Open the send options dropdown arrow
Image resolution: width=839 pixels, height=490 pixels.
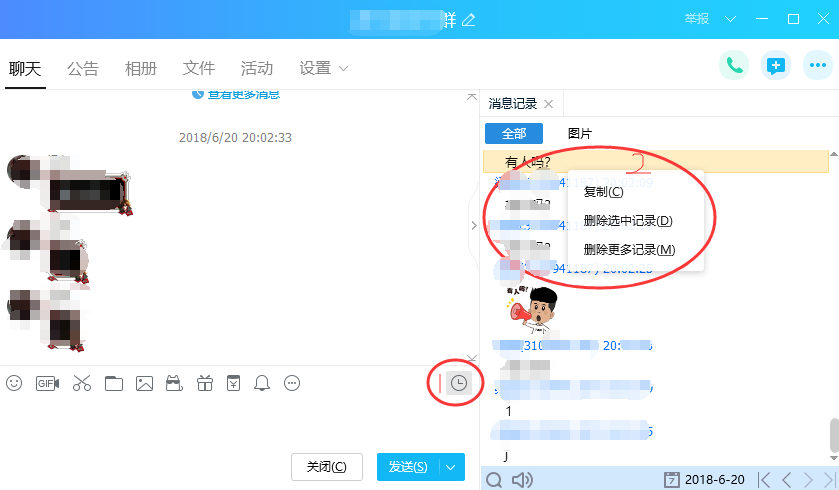[x=451, y=467]
